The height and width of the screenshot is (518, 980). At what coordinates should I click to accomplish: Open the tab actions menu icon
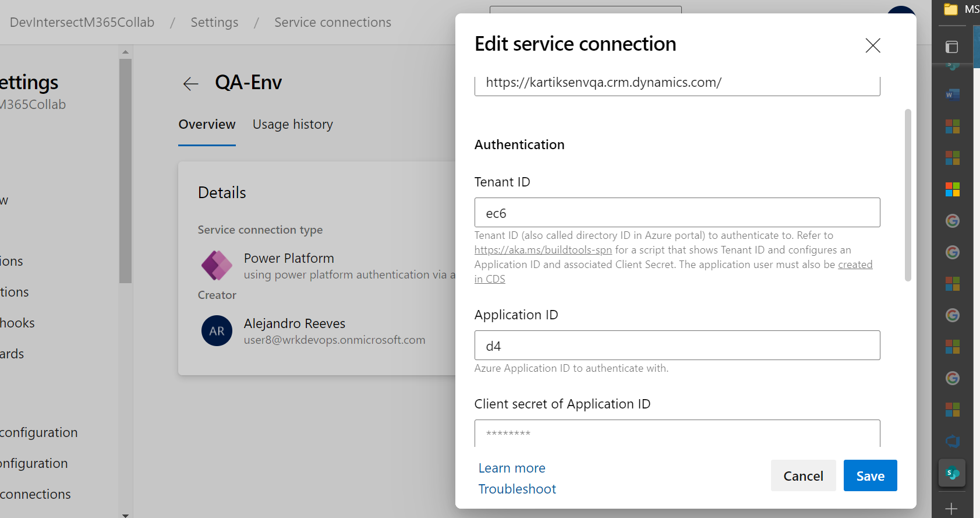[951, 47]
